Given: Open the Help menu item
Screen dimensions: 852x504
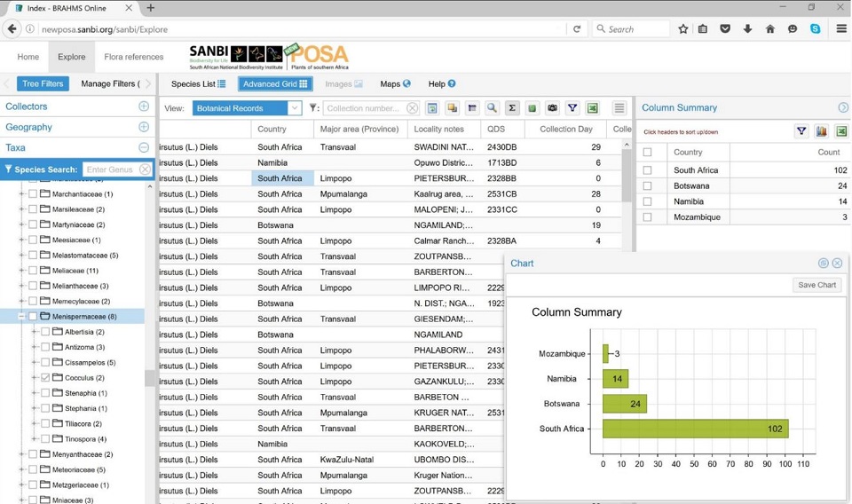Looking at the screenshot, I should pos(442,83).
